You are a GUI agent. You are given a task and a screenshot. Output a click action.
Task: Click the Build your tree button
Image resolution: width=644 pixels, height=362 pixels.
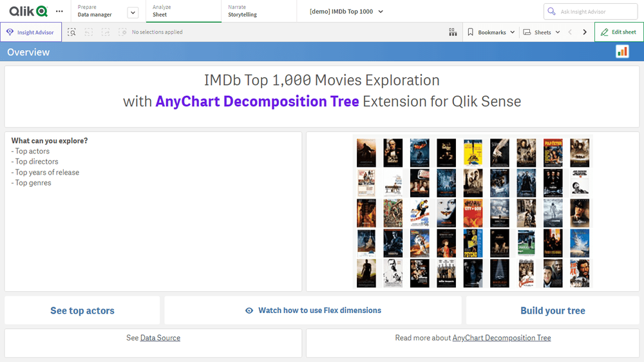(x=553, y=310)
